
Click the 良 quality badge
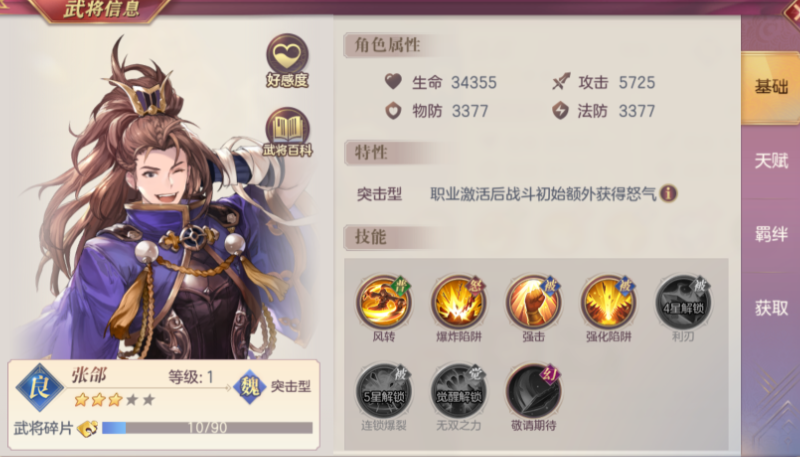coord(39,387)
